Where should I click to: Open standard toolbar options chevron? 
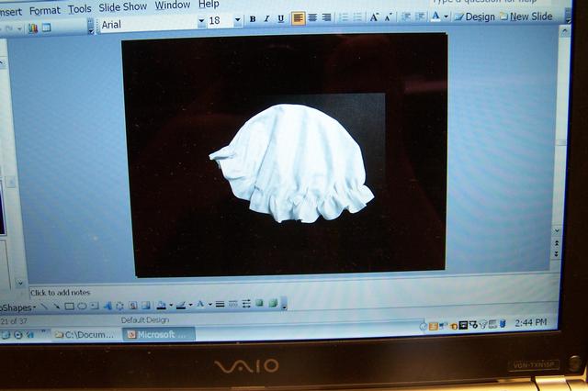(91, 27)
